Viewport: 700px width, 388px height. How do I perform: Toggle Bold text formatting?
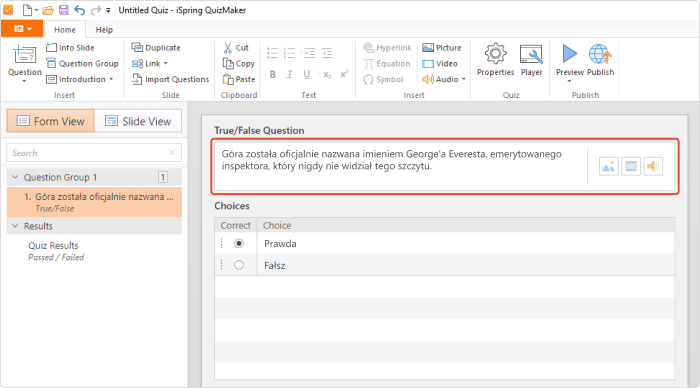pos(272,74)
